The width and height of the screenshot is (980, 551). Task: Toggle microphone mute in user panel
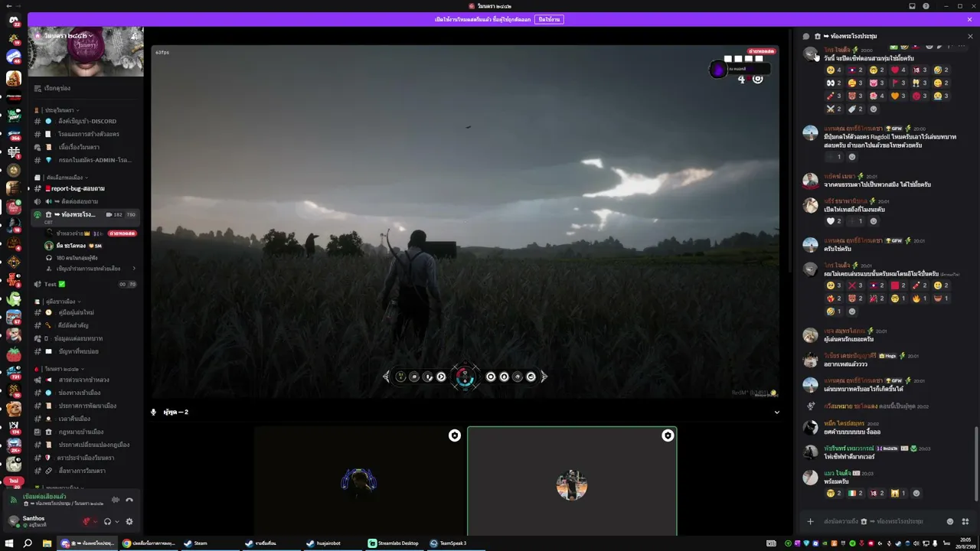pos(87,522)
